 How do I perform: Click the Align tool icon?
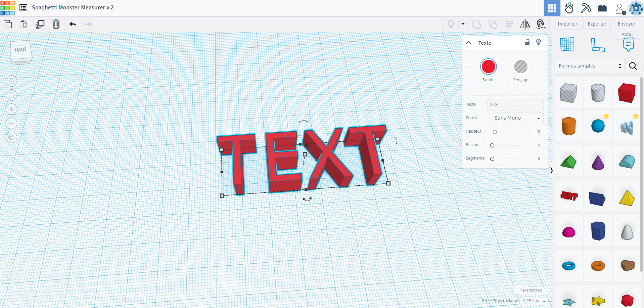(x=509, y=24)
